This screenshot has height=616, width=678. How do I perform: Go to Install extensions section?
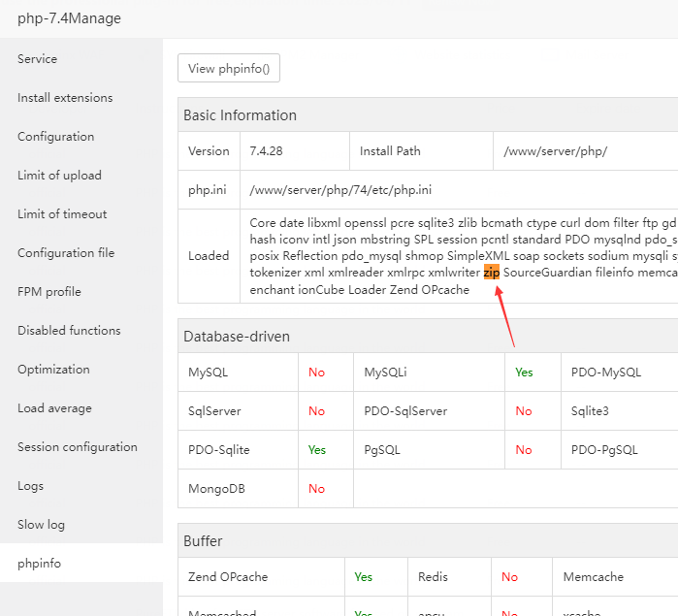pos(65,98)
